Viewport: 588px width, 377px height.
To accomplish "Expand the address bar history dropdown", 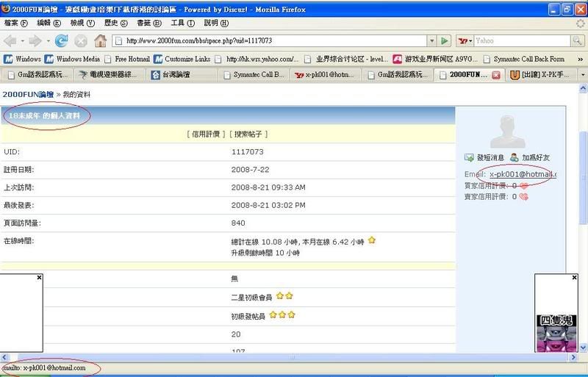I will [432, 40].
